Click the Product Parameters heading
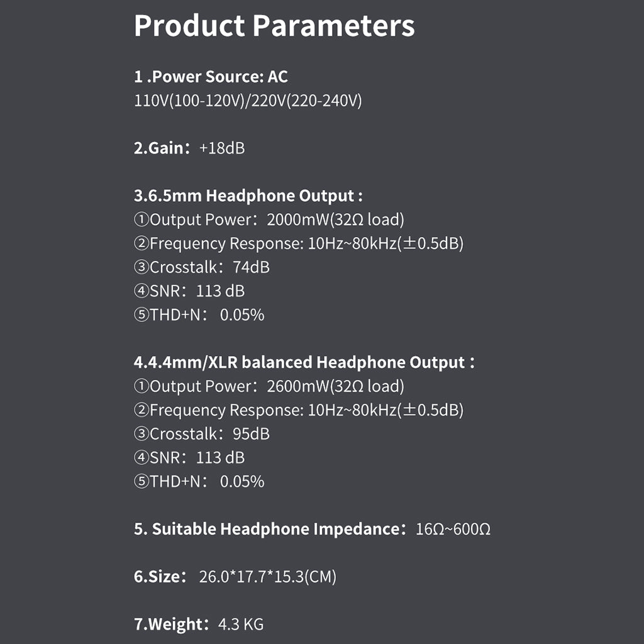Screen dimensions: 644x644 pyautogui.click(x=274, y=26)
